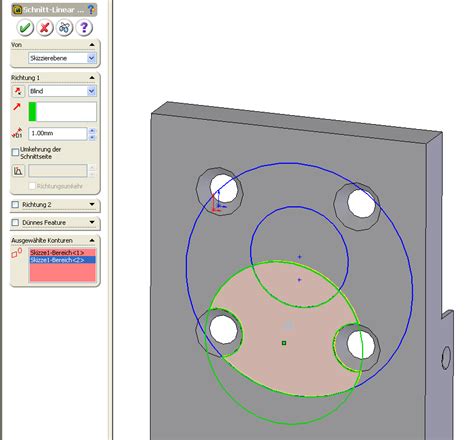Click the upper-right hole in the plate
This screenshot has width=474, height=440.
point(361,203)
